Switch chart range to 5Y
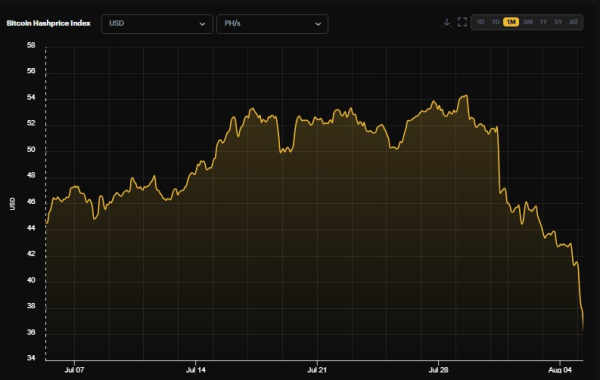600x380 pixels. click(558, 22)
